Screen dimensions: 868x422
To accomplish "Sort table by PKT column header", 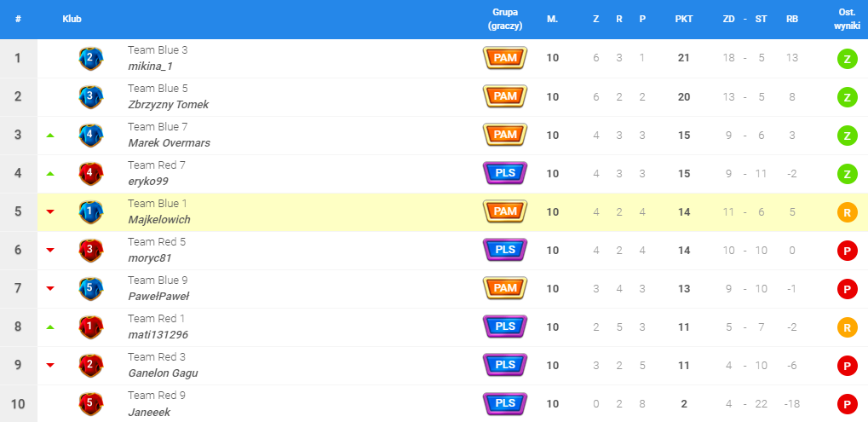I will click(683, 19).
